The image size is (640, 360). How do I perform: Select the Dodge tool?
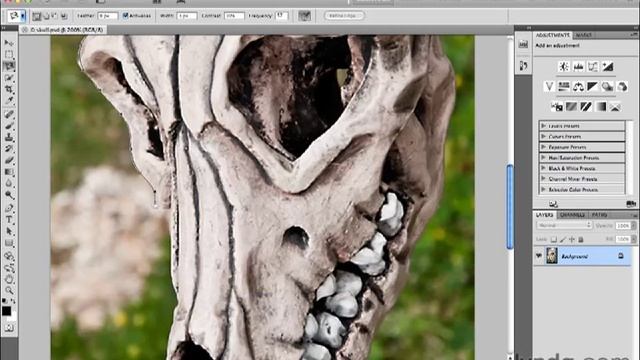click(x=9, y=195)
